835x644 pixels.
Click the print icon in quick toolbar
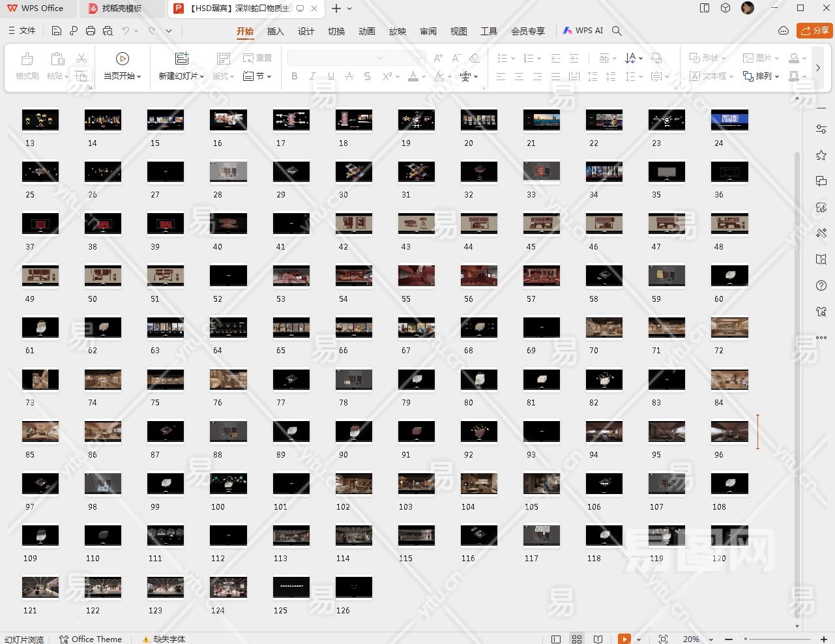pyautogui.click(x=91, y=31)
